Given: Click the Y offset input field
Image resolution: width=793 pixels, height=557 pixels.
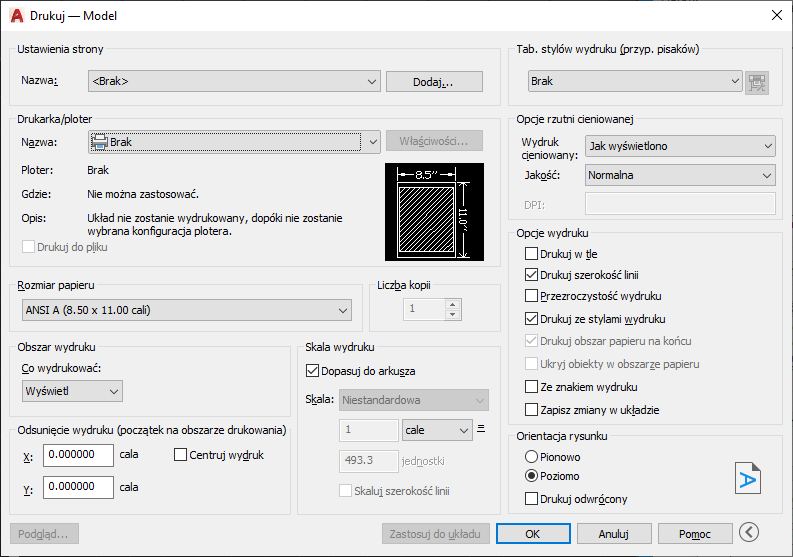Looking at the screenshot, I should coord(78,487).
